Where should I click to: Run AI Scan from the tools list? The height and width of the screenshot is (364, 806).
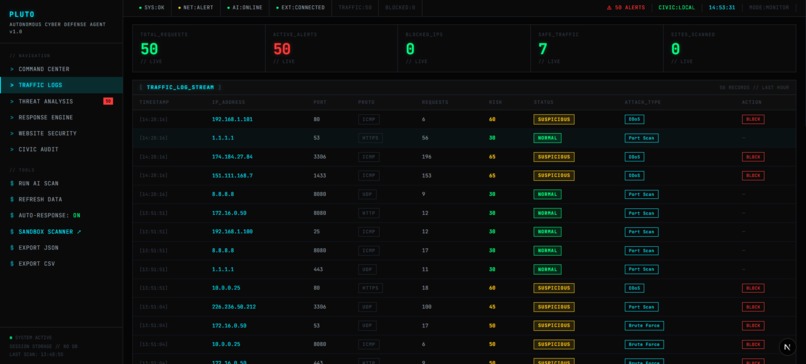pyautogui.click(x=61, y=183)
